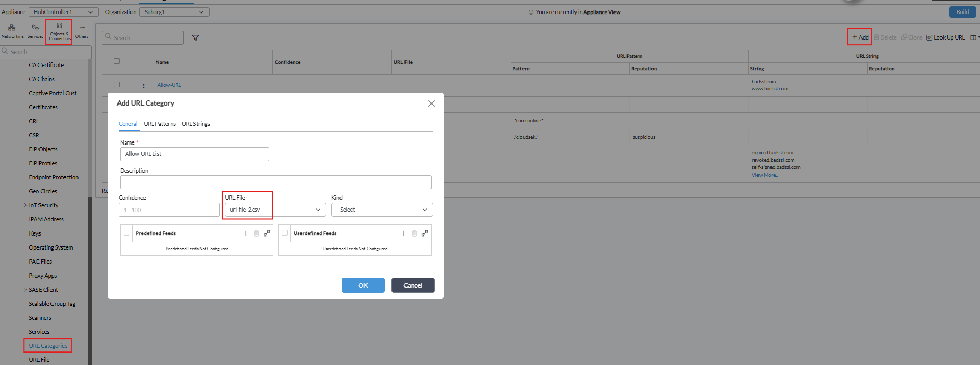
Task: Open the URL File dropdown
Action: coord(276,210)
